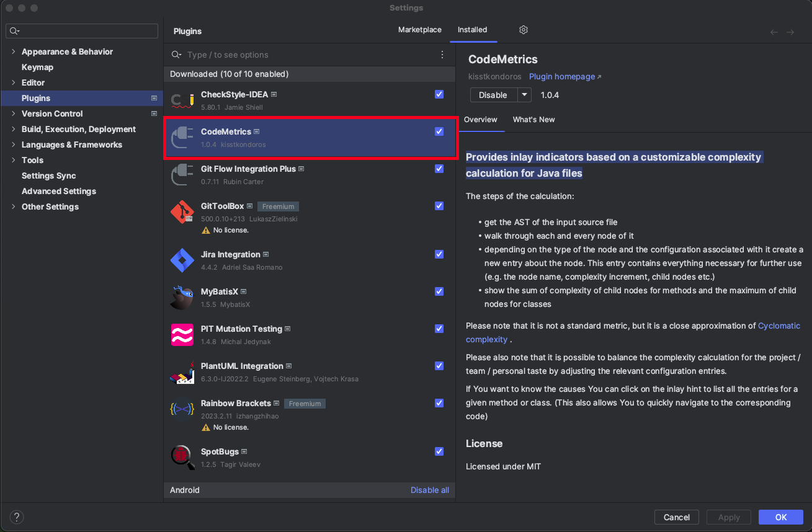Click the OK button

tap(781, 517)
